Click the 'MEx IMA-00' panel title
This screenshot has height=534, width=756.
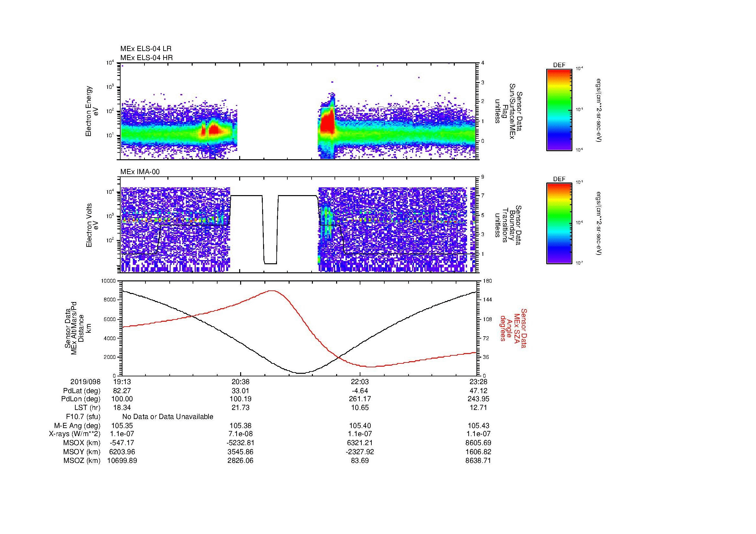click(140, 172)
